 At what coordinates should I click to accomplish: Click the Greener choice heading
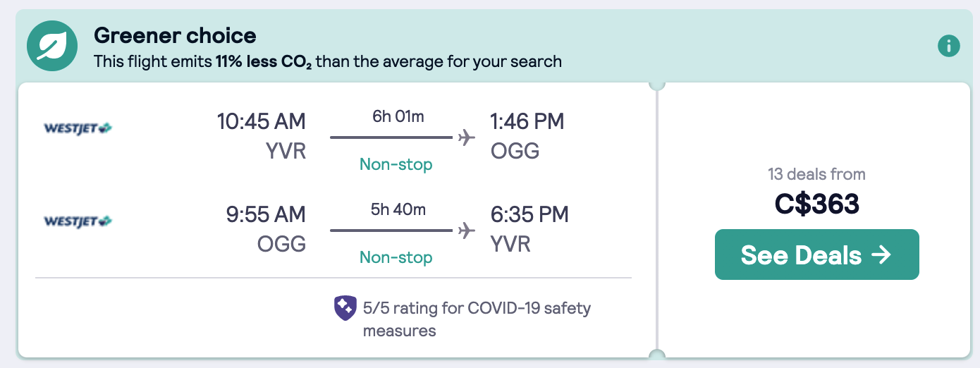point(175,35)
